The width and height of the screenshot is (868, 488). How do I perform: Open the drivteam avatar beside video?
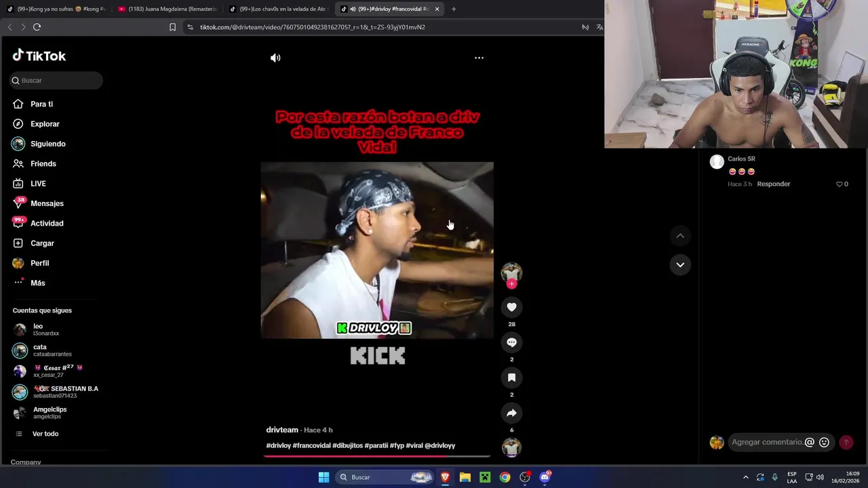(511, 272)
